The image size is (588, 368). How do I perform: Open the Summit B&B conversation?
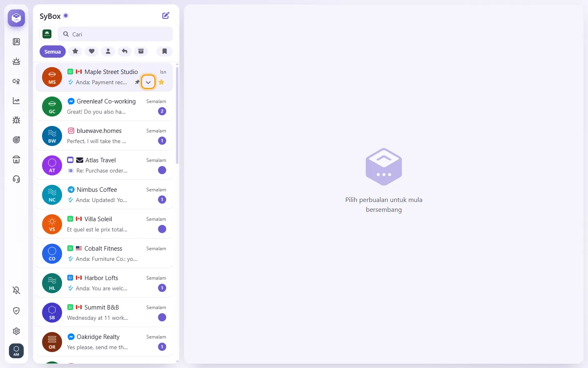point(104,312)
